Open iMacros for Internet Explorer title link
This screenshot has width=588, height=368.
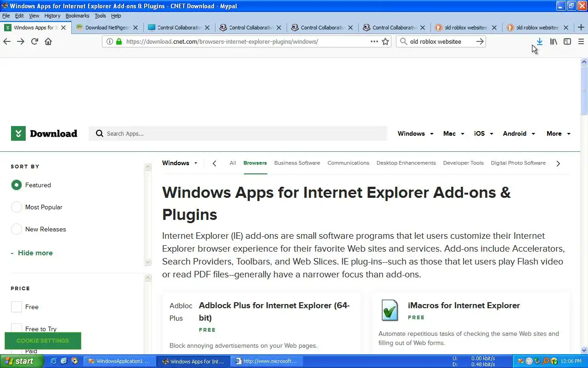(x=464, y=305)
